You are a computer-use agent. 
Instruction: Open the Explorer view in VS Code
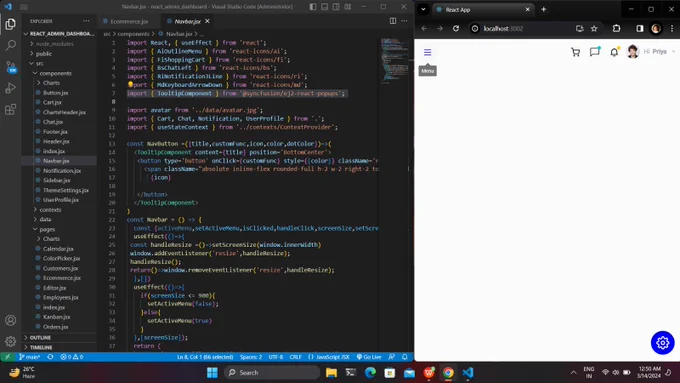tap(10, 24)
